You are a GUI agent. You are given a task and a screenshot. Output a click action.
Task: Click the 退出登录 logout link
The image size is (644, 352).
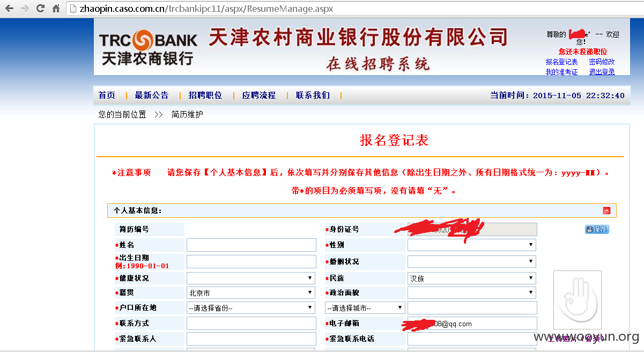coord(602,72)
